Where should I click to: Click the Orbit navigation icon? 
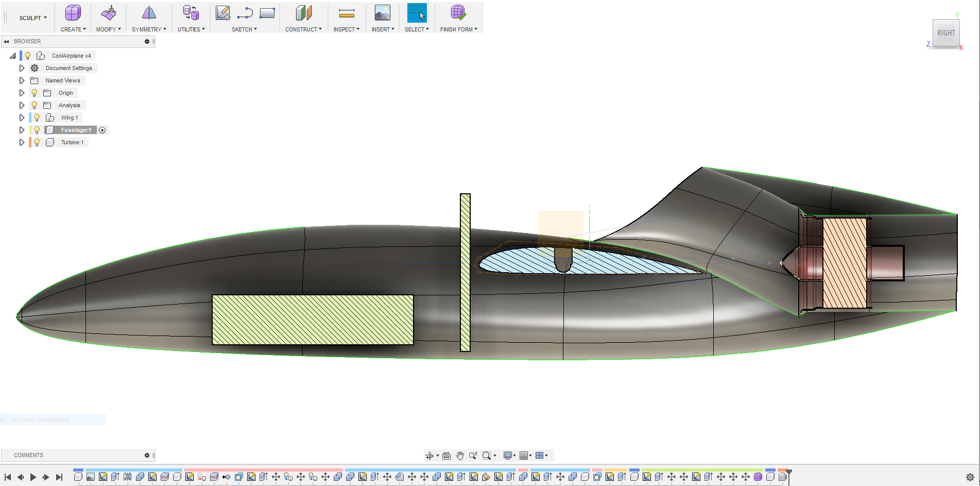coord(429,456)
